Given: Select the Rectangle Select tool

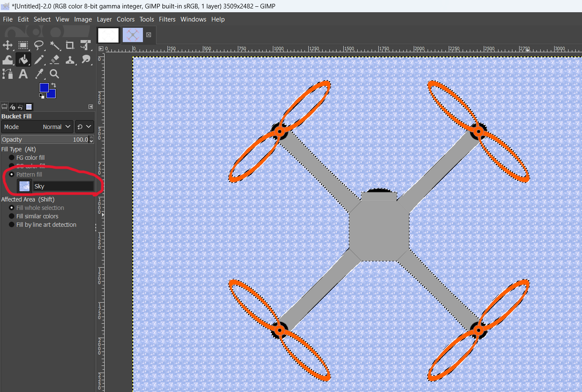Looking at the screenshot, I should coord(23,46).
